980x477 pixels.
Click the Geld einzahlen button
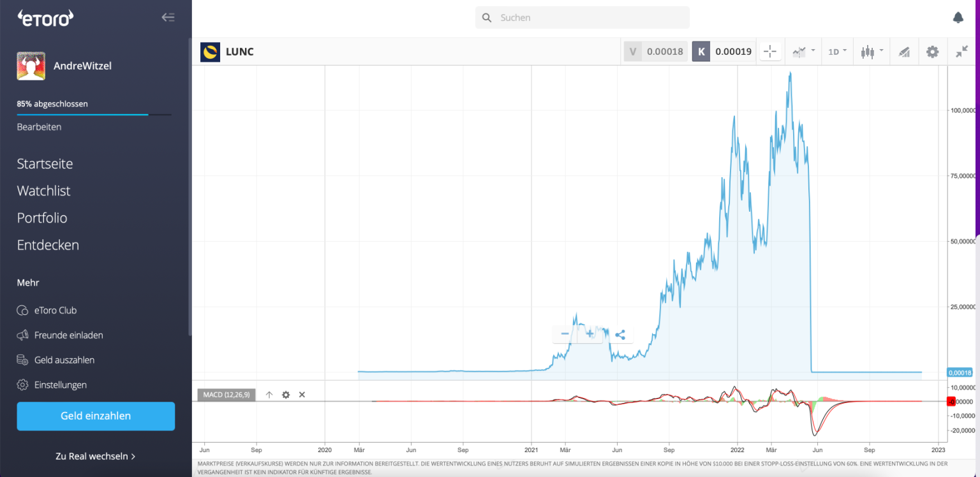pyautogui.click(x=96, y=416)
